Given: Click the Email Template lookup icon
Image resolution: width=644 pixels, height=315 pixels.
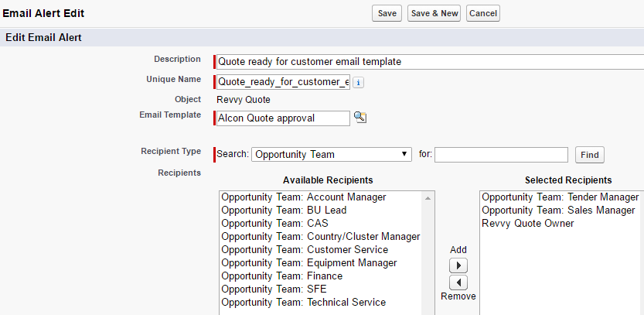Looking at the screenshot, I should tap(359, 117).
